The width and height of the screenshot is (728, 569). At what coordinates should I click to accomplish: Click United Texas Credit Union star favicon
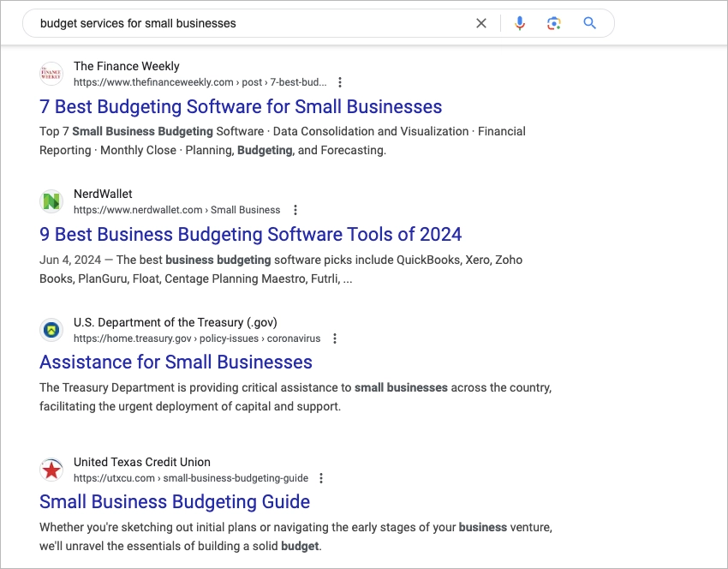coord(51,470)
